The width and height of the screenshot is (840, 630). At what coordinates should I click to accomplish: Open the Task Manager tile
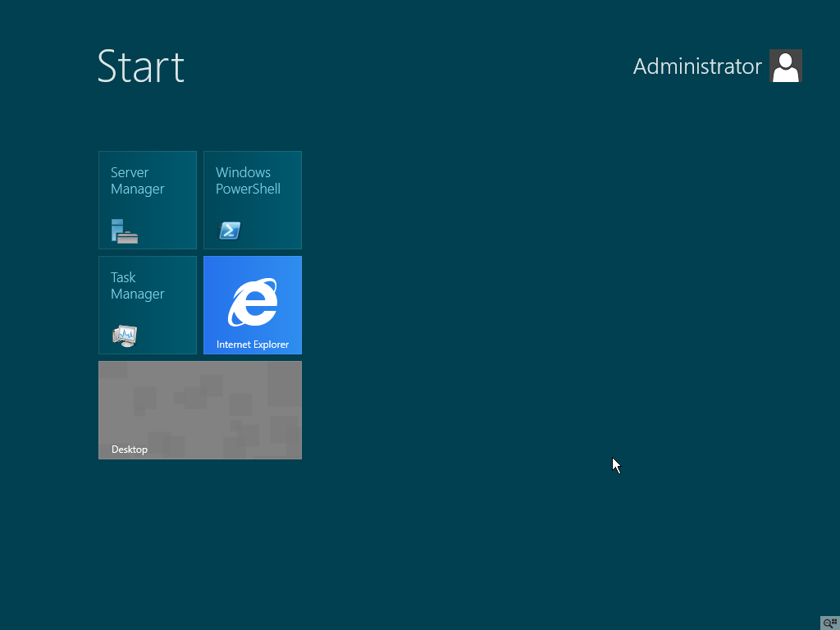pyautogui.click(x=148, y=305)
